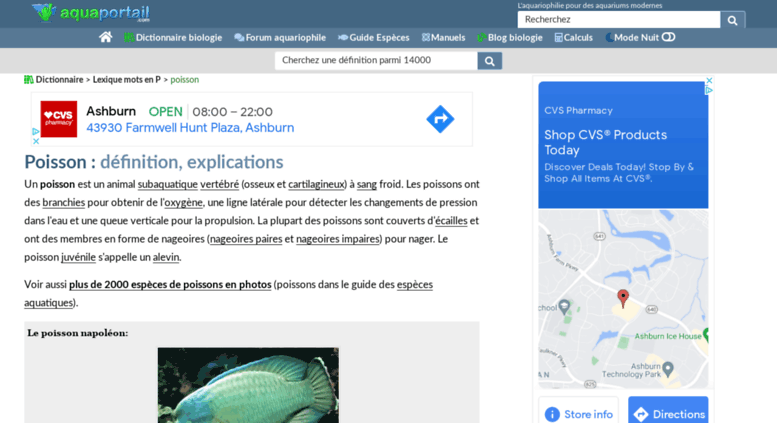Click Lexique mots en P breadcrumb
The height and width of the screenshot is (423, 777).
point(127,80)
